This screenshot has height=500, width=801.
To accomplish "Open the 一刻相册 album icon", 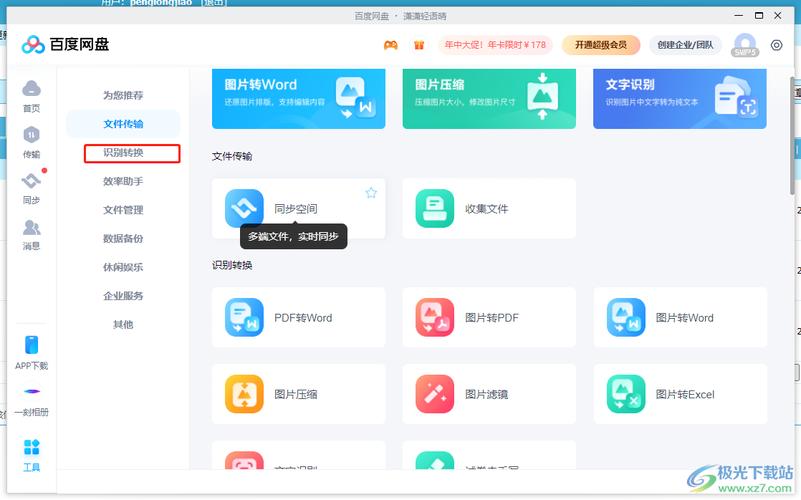I will click(x=32, y=392).
